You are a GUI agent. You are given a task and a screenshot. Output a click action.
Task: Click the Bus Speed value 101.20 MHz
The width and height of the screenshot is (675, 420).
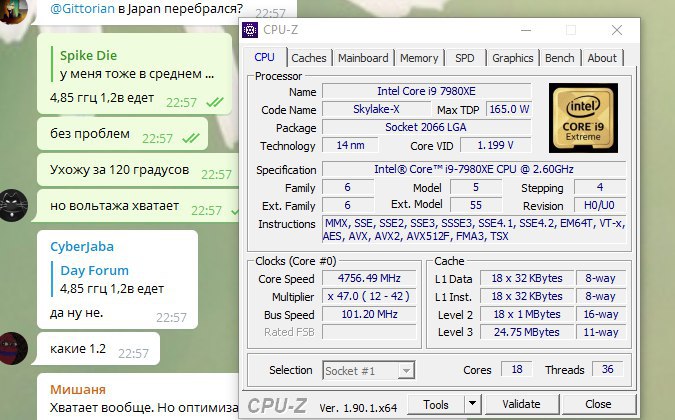click(x=369, y=315)
